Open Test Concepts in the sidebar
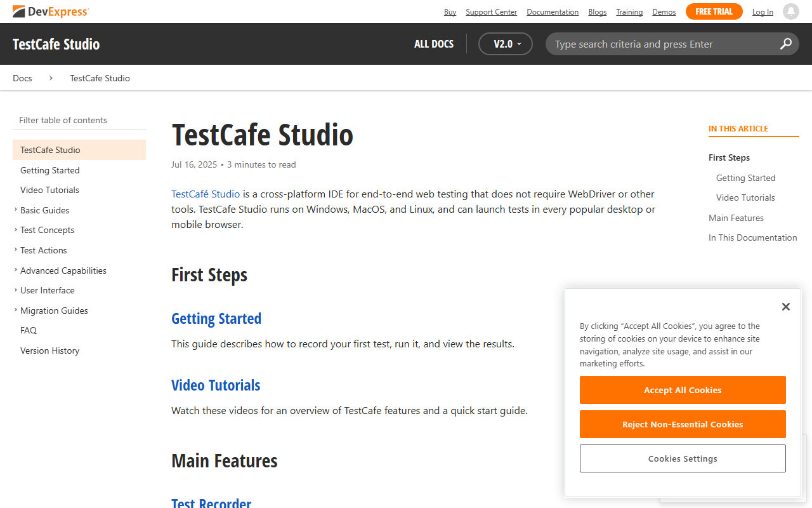 coord(47,230)
